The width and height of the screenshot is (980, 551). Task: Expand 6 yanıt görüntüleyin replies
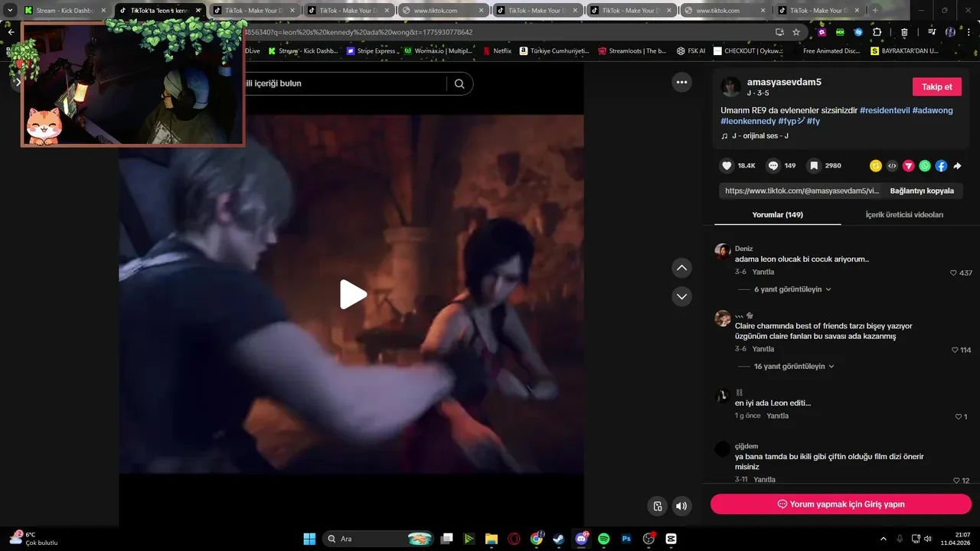tap(788, 289)
